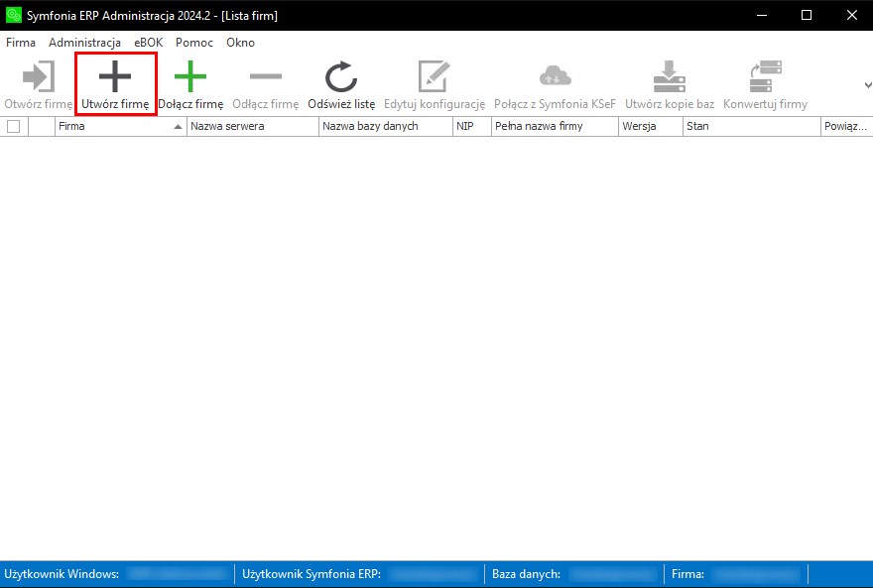Click the Odłącz firmę minus icon
Viewport: 873px width, 588px height.
(x=266, y=76)
